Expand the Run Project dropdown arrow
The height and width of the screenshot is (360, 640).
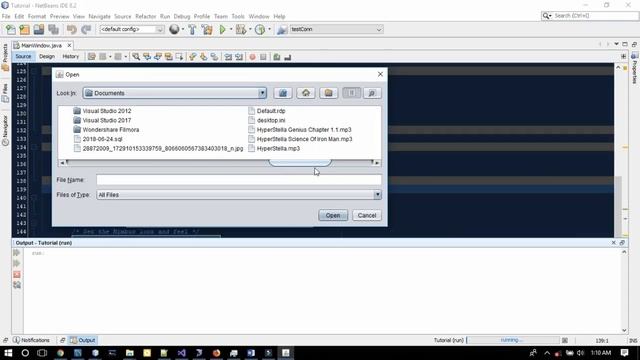231,29
